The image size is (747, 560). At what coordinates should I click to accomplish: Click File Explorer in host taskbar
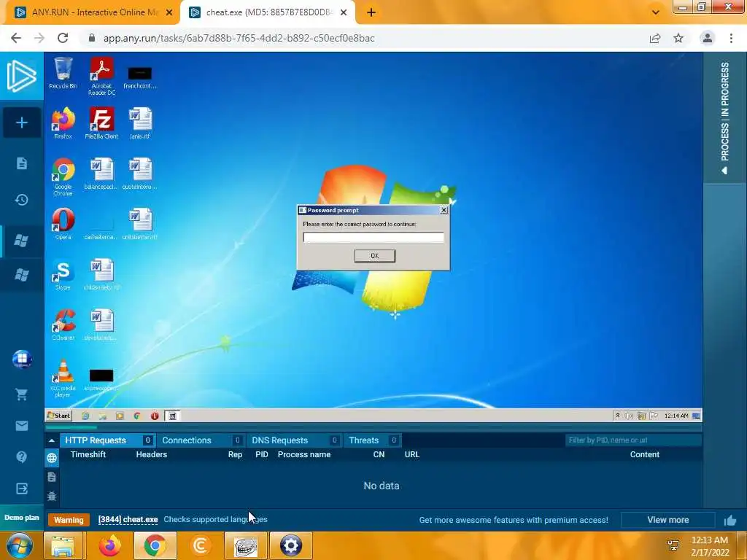point(63,545)
